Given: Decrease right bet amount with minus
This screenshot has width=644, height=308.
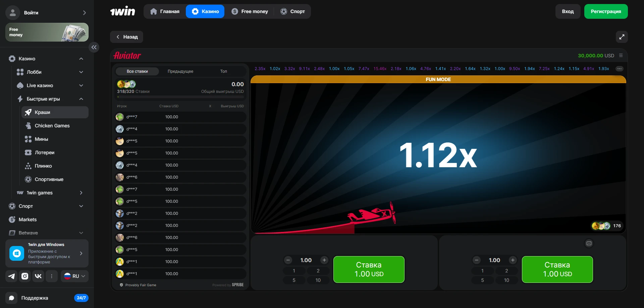Looking at the screenshot, I should coord(477,260).
